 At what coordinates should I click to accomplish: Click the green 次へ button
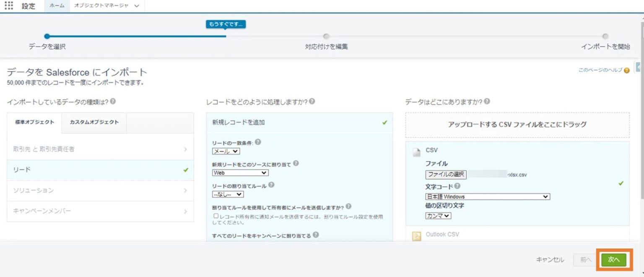tap(613, 260)
